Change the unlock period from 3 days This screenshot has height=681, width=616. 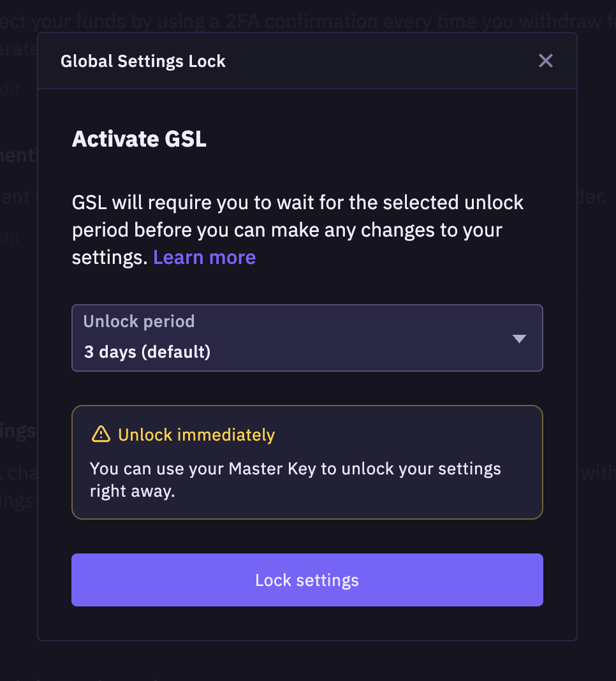(x=307, y=338)
